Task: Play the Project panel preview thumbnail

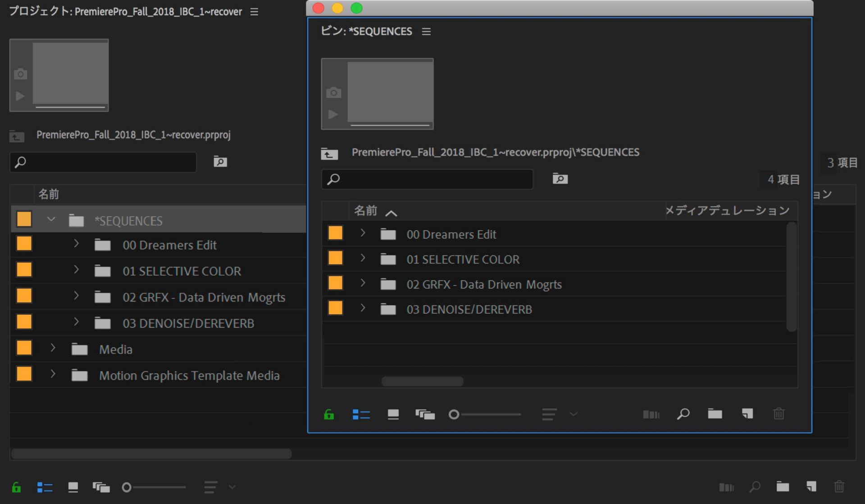Action: 20,96
